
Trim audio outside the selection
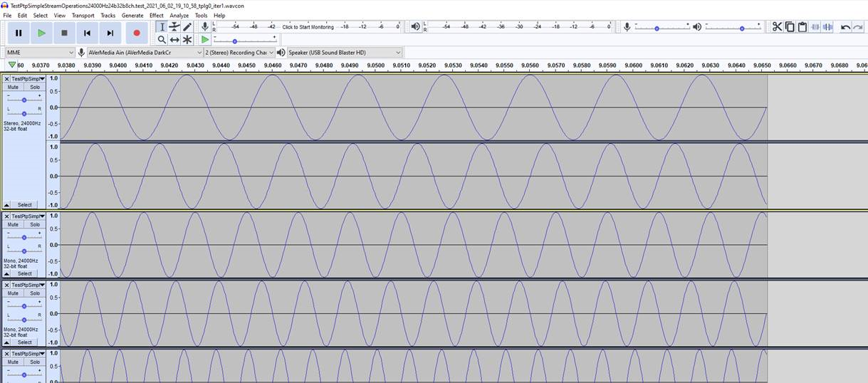[815, 27]
